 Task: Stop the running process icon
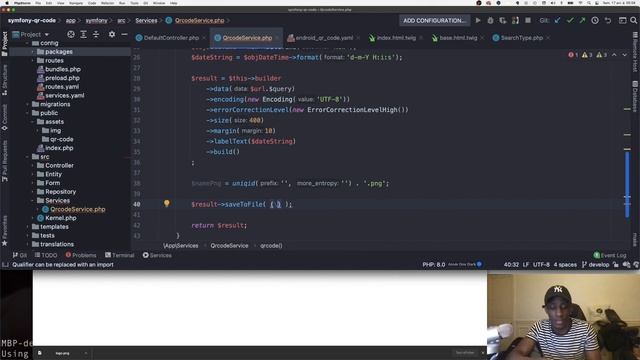pos(528,20)
